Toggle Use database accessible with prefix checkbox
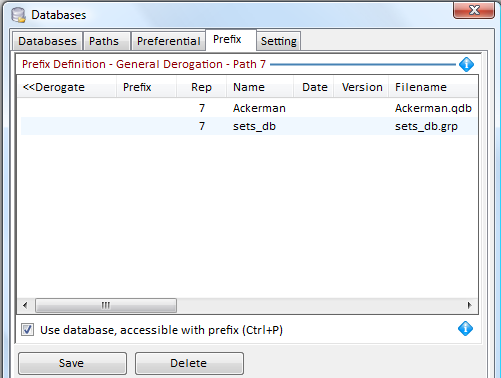The width and height of the screenshot is (501, 378). [27, 330]
